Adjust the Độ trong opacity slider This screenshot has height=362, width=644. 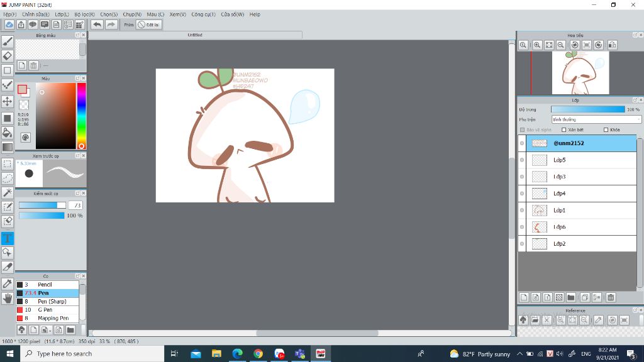[x=588, y=109]
